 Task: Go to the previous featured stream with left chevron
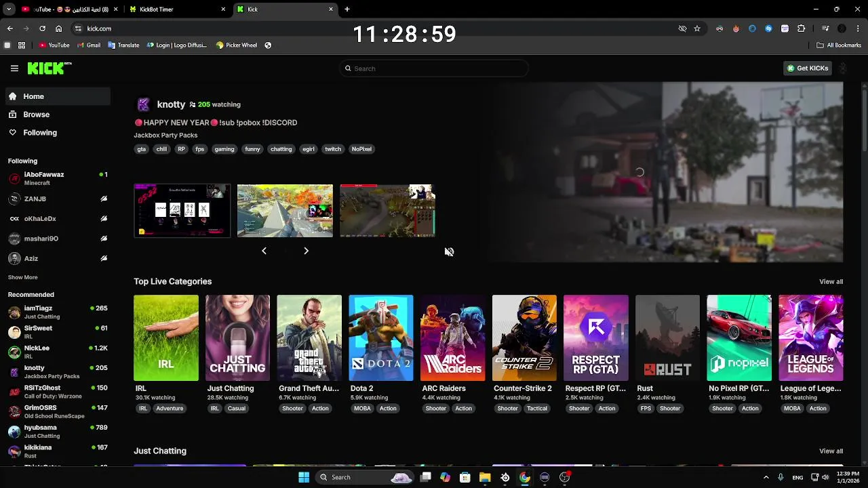click(264, 251)
